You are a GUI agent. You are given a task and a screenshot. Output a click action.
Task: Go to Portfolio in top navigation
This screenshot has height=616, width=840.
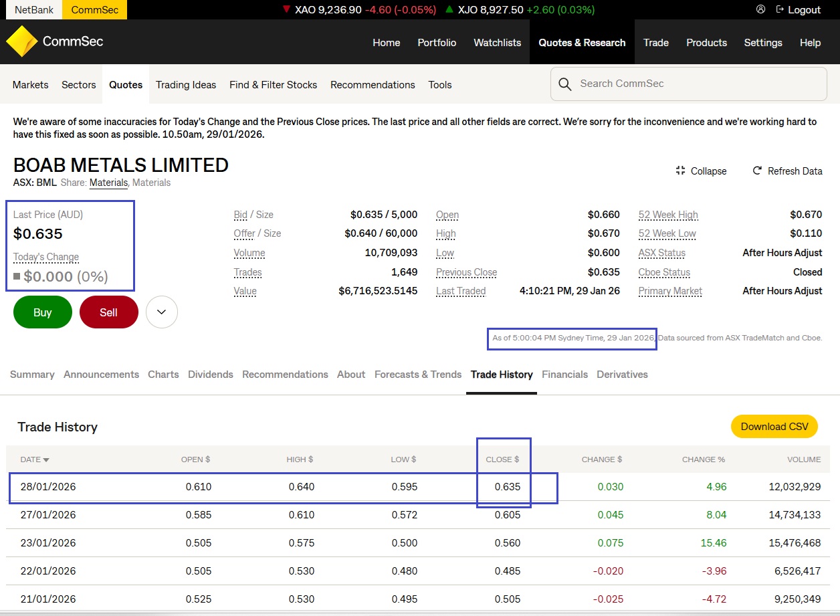437,42
